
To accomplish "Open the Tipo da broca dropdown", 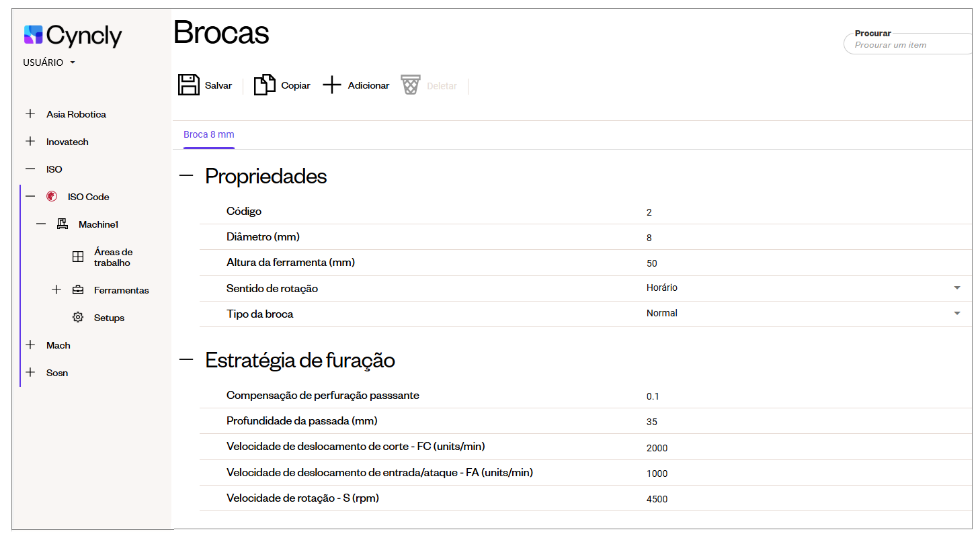I will click(x=956, y=314).
